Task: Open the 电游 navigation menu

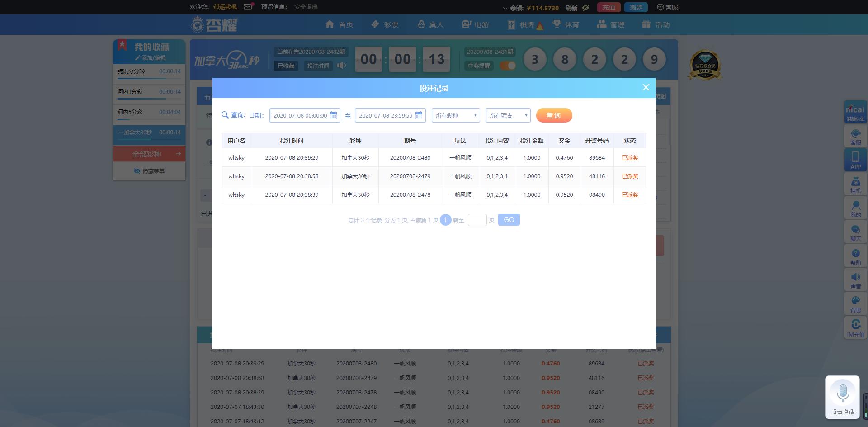Action: click(476, 24)
